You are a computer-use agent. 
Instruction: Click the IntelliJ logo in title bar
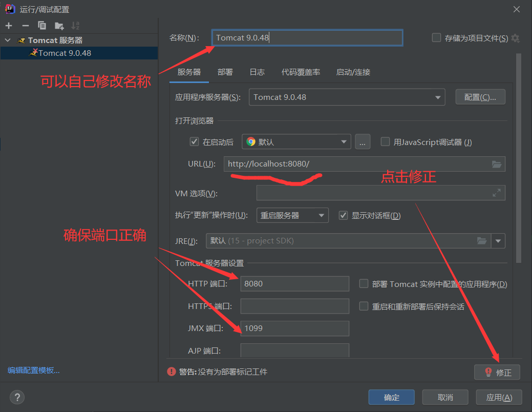(x=10, y=9)
